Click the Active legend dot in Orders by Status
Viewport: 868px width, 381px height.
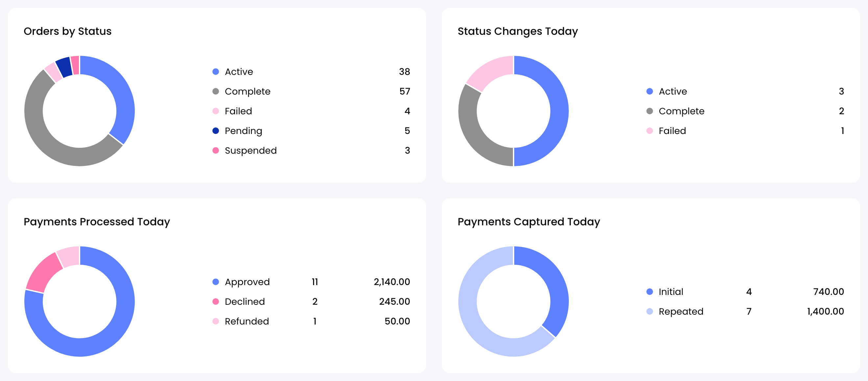pyautogui.click(x=216, y=72)
